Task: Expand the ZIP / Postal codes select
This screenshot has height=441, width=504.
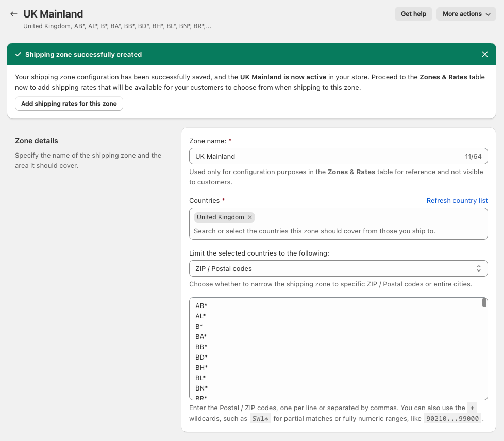Action: (x=338, y=268)
